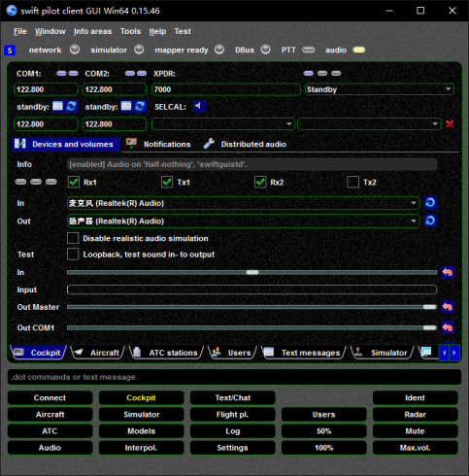Set volume with the 50% button
This screenshot has height=476, width=469.
323,431
